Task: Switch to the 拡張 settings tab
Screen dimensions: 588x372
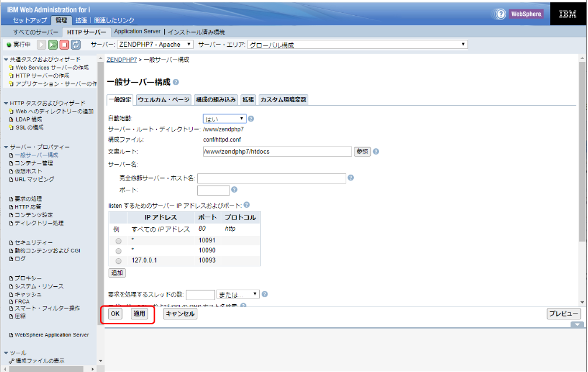Action: point(248,100)
